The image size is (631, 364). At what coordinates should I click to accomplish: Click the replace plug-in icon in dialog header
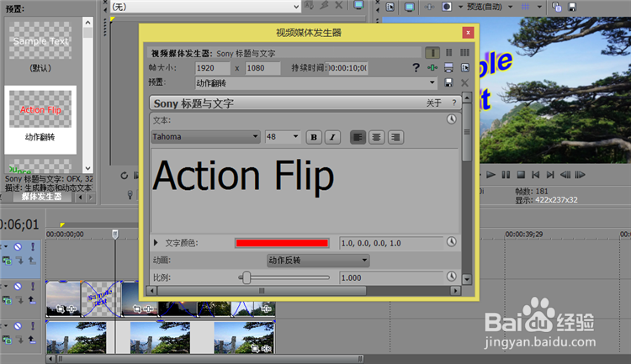[x=448, y=67]
